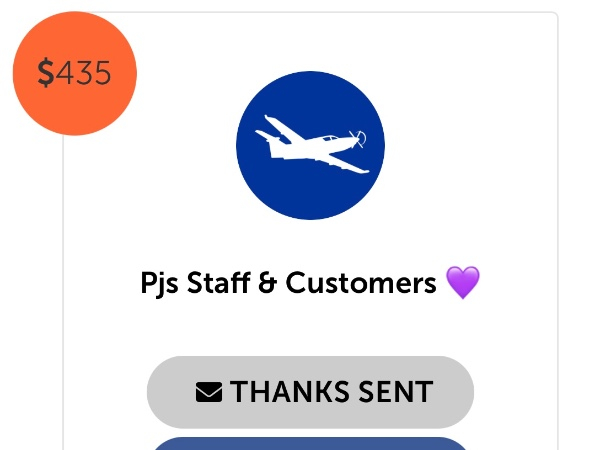
Task: Click the blue background of the avatar circle
Action: [310, 195]
